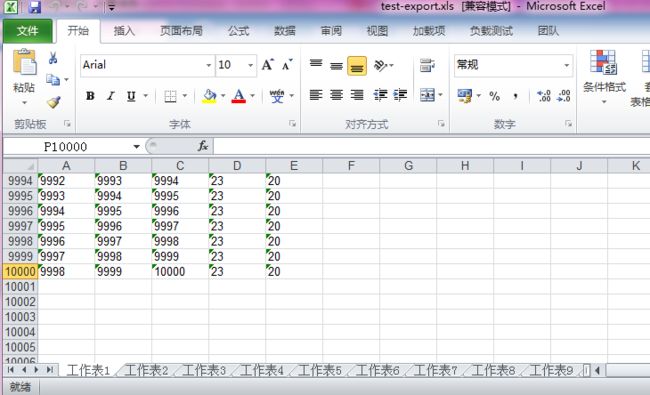
Task: Decrease font size with small A
Action: (x=287, y=65)
